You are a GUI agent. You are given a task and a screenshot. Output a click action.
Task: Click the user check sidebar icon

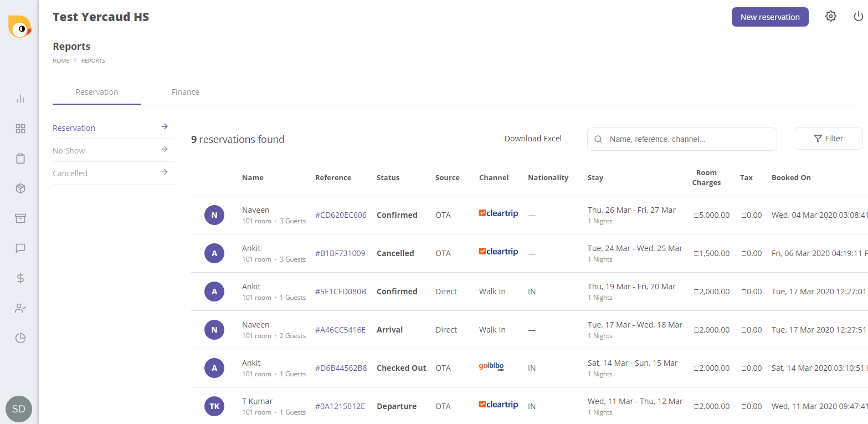point(20,308)
